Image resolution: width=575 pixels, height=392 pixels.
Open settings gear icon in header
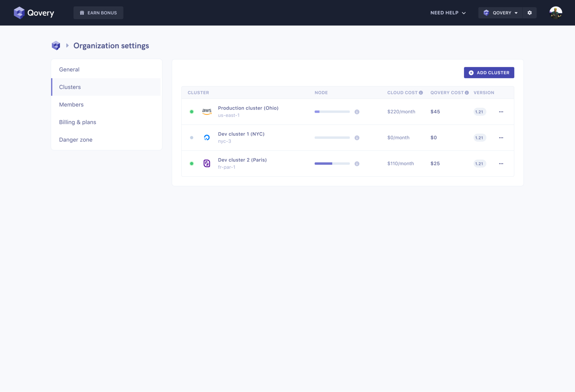coord(530,13)
